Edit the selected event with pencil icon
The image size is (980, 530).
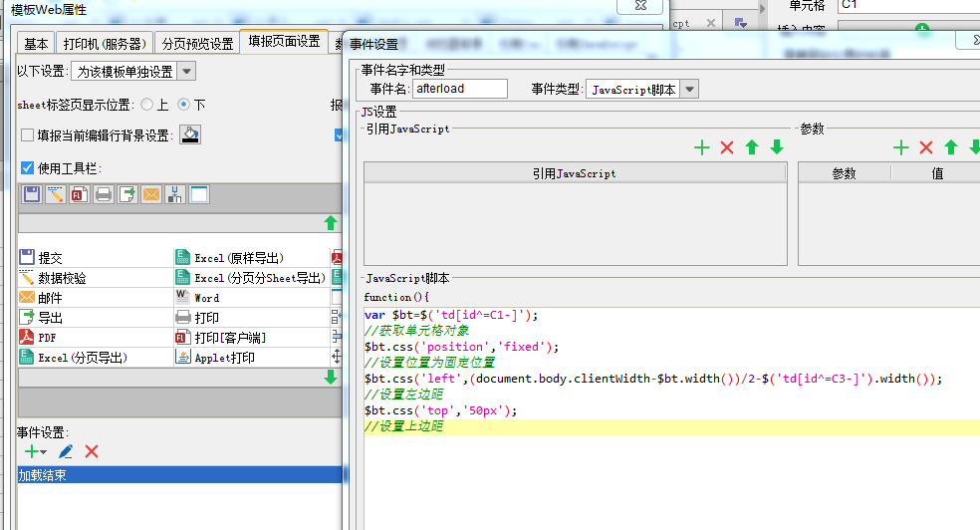coord(66,451)
